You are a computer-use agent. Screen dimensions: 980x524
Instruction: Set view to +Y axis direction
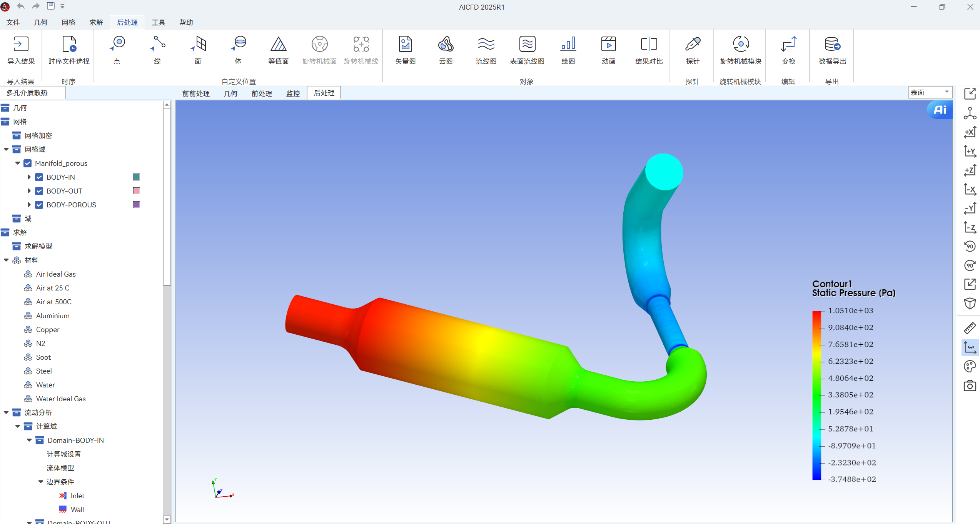pyautogui.click(x=970, y=151)
